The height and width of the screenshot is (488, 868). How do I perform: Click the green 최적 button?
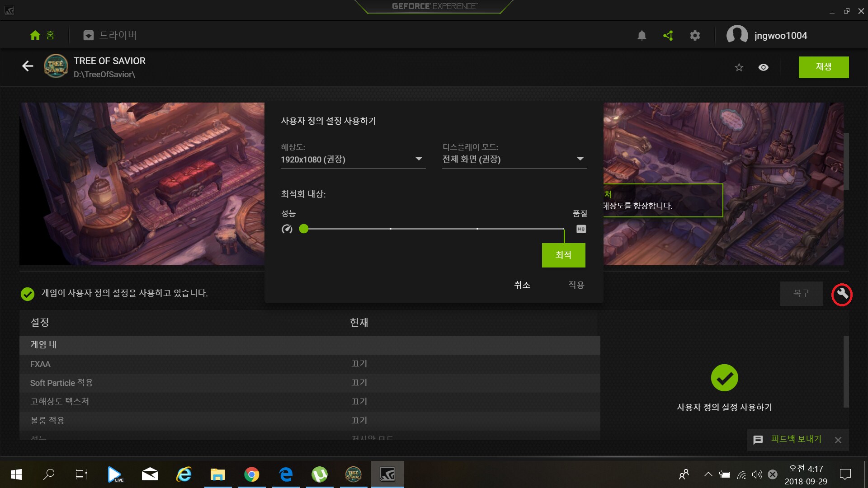[563, 255]
